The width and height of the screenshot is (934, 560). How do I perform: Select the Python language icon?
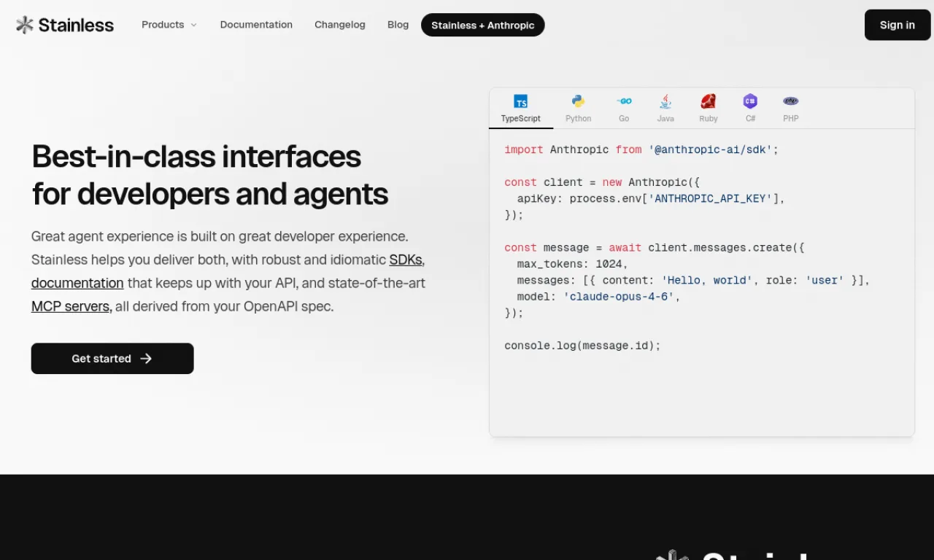tap(578, 101)
